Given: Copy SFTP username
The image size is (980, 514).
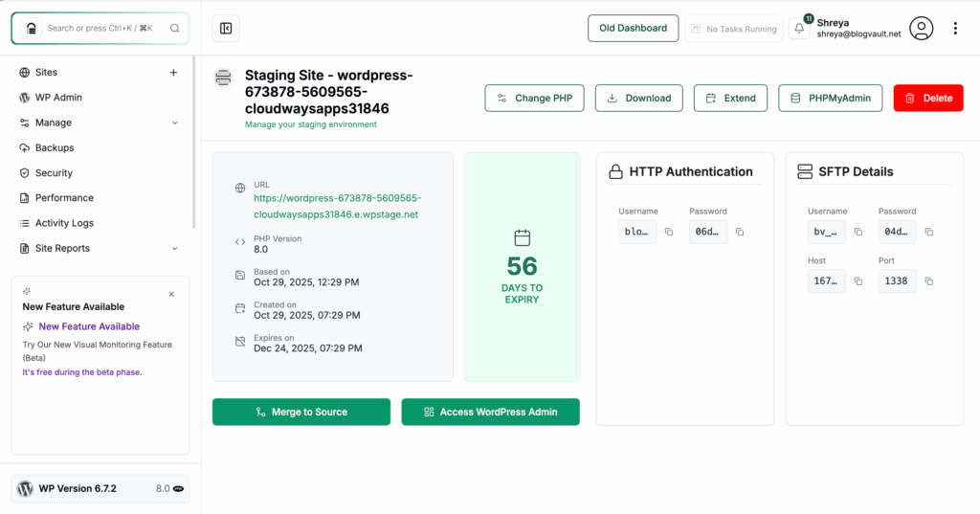Looking at the screenshot, I should pos(858,232).
